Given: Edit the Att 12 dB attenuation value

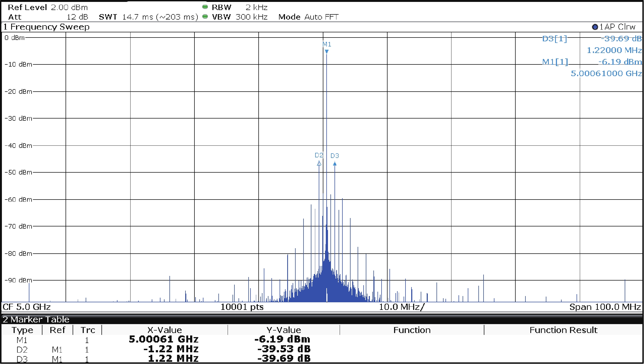Looking at the screenshot, I should 78,17.
